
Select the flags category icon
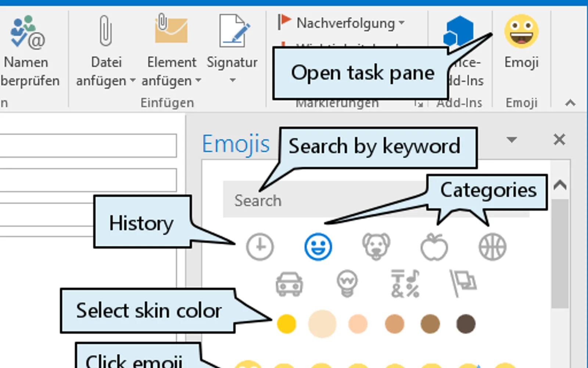(x=463, y=283)
